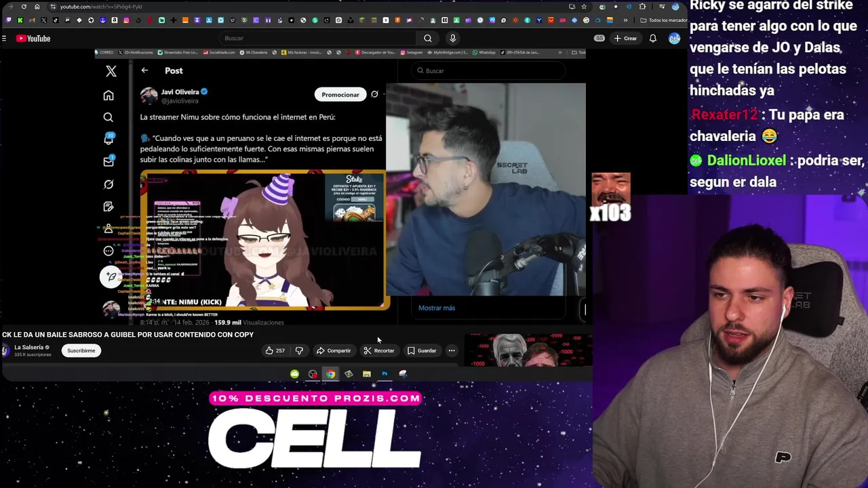Click the X compose post feather button

(x=111, y=277)
